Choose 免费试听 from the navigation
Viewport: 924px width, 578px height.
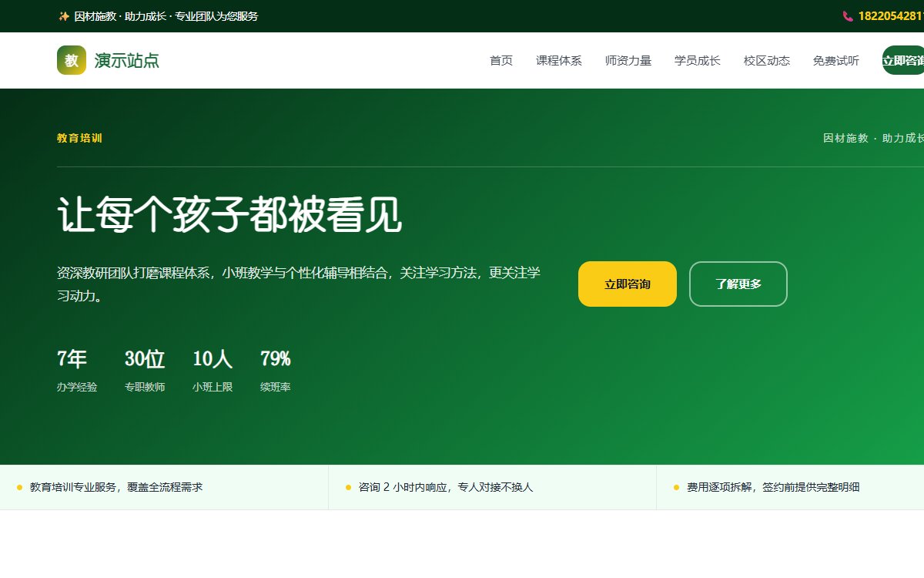point(836,61)
